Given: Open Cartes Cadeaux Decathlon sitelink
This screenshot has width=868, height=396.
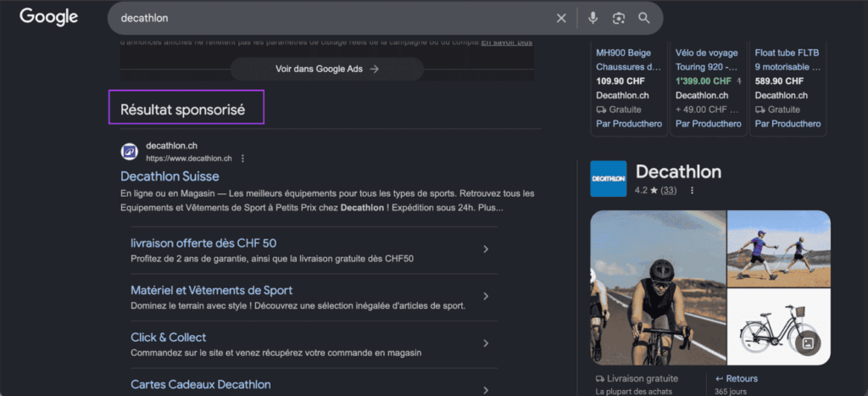Looking at the screenshot, I should [x=201, y=384].
